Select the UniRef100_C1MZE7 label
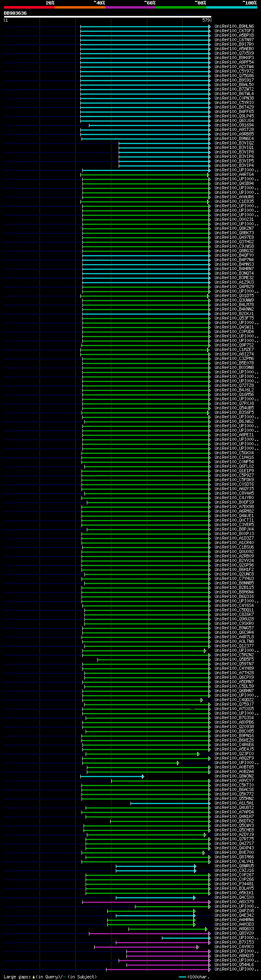This screenshot has width=261, height=980. (x=234, y=350)
